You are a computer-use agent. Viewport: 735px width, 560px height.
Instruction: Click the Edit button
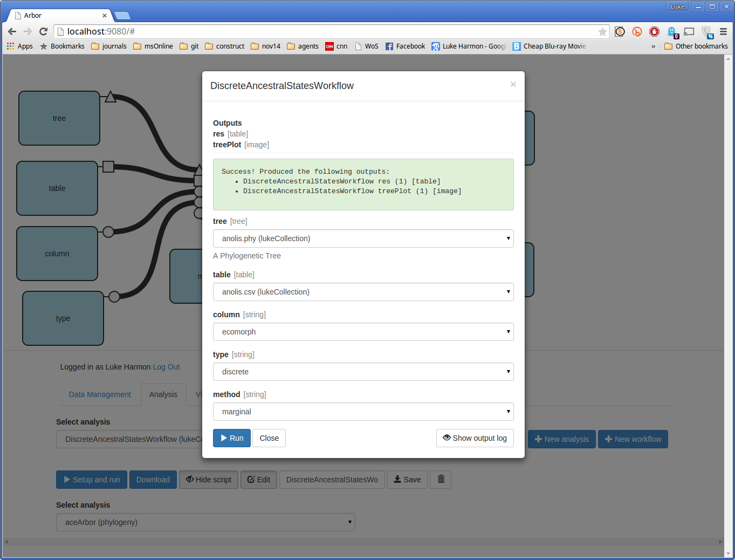click(x=259, y=479)
